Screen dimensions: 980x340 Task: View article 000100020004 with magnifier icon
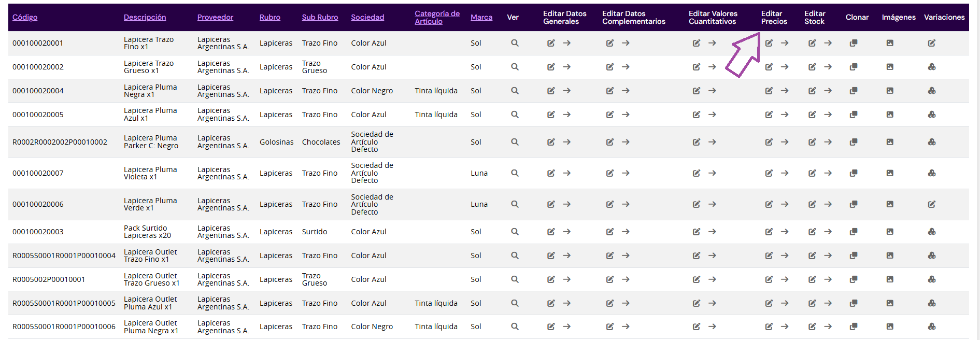point(515,91)
